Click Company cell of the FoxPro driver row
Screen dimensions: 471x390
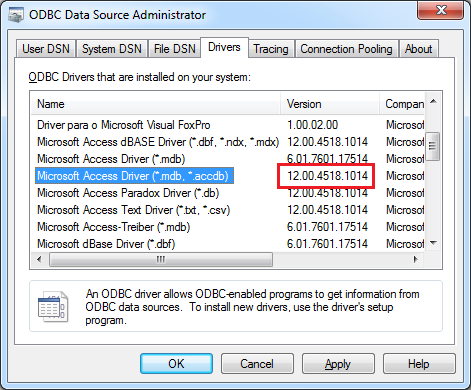click(x=405, y=125)
